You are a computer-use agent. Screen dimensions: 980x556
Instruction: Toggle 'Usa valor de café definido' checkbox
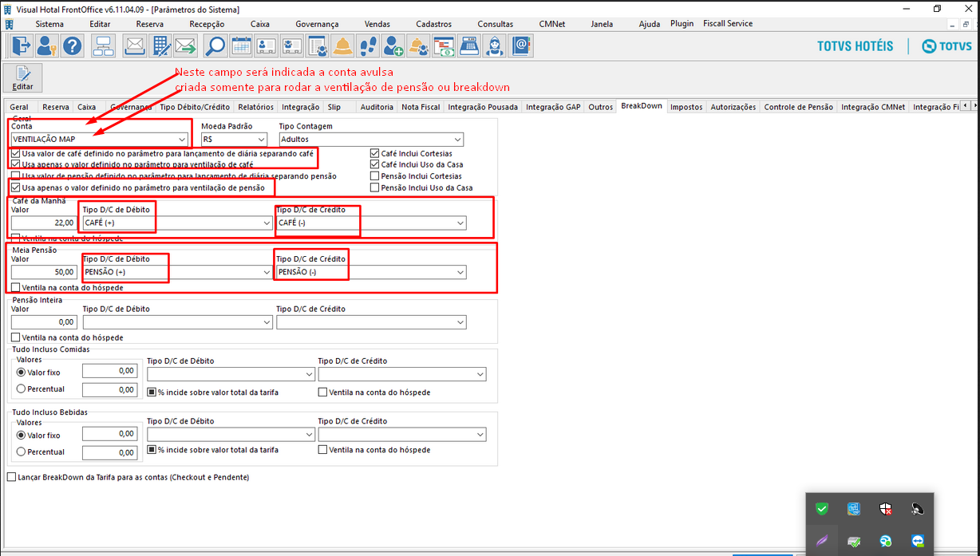pyautogui.click(x=16, y=153)
